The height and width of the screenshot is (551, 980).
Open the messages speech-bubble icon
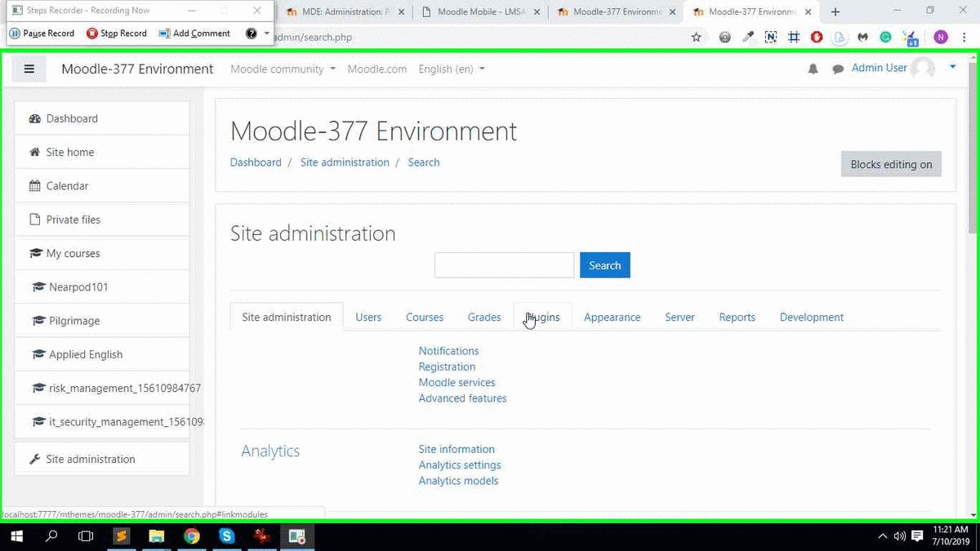point(838,69)
